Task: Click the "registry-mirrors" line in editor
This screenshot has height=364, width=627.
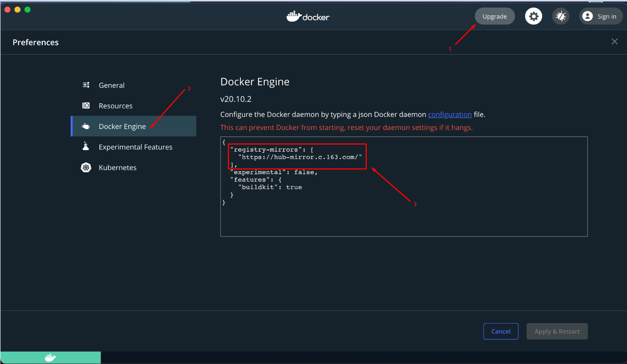Action: [x=272, y=150]
